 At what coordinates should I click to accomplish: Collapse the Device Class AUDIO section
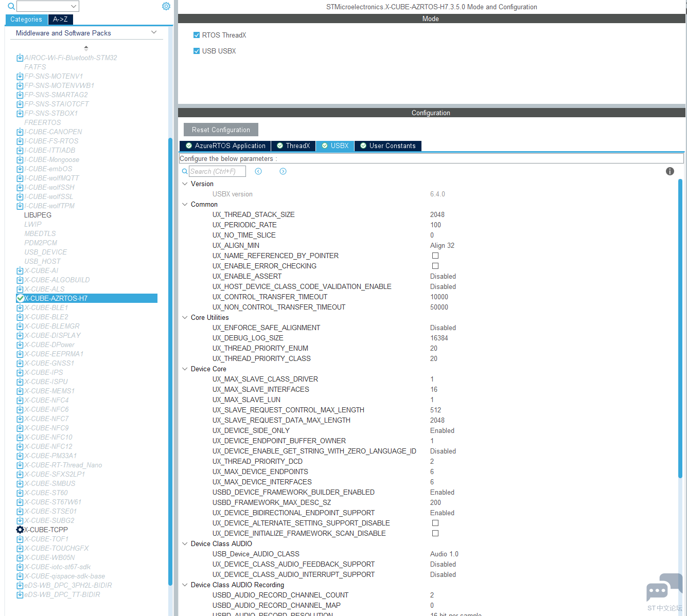coord(185,543)
